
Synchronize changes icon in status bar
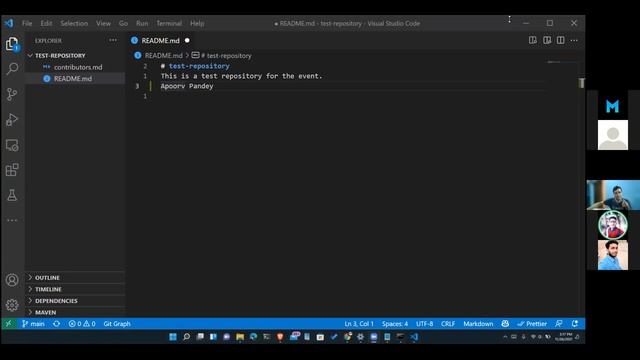coord(57,324)
